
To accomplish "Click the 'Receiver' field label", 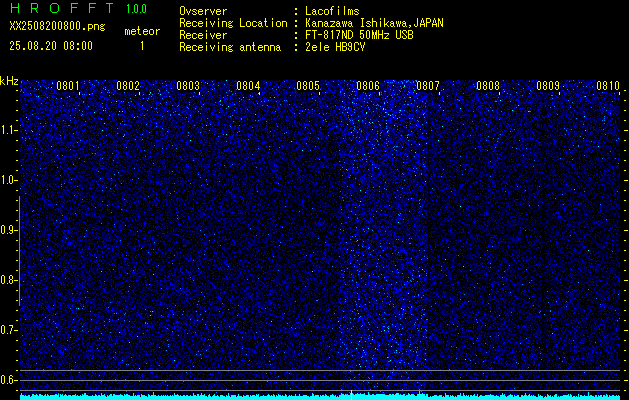I will click(203, 35).
